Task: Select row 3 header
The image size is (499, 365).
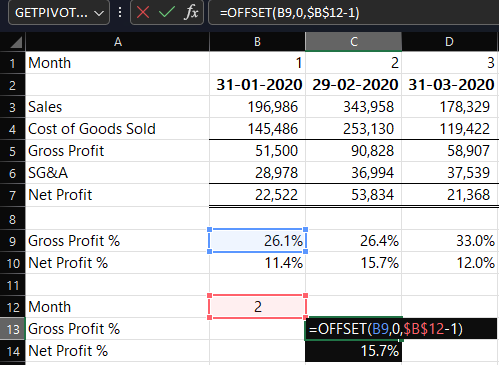Action: click(x=12, y=107)
